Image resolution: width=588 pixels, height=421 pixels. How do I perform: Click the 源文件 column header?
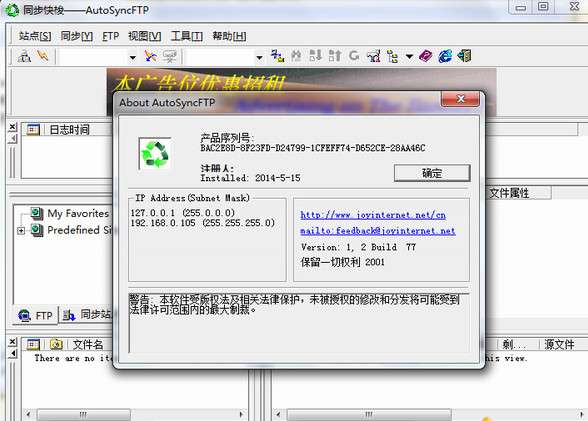pos(559,344)
